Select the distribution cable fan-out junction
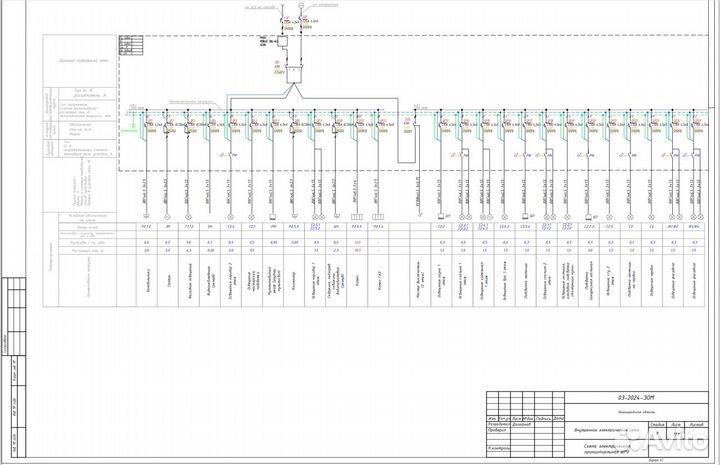The height and width of the screenshot is (465, 720). tap(290, 88)
